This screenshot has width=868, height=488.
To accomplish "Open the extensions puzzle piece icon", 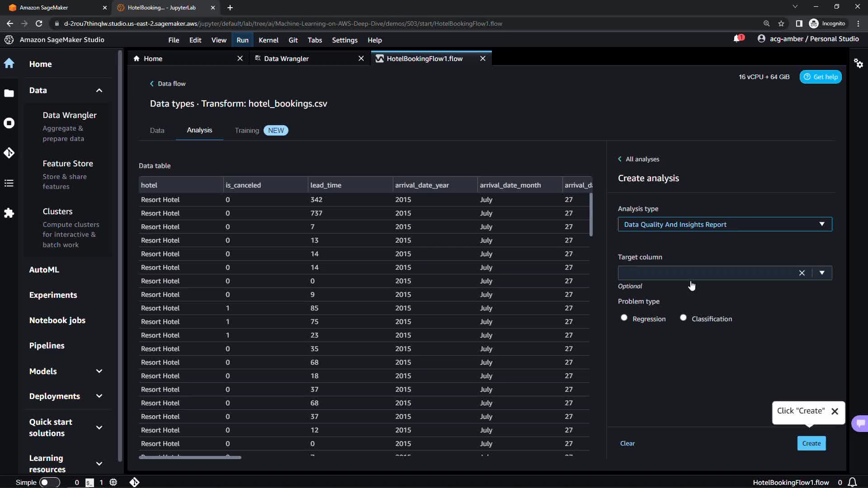I will point(9,213).
